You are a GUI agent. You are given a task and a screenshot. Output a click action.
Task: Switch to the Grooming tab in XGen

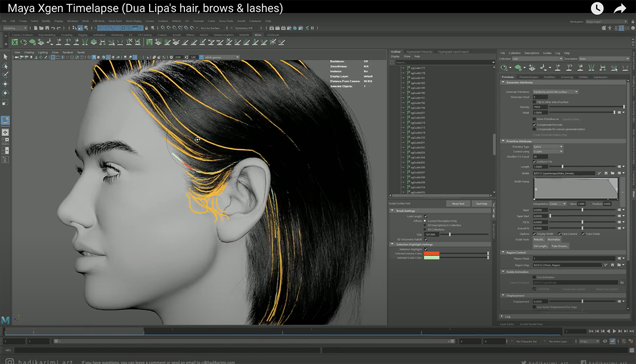(x=567, y=77)
